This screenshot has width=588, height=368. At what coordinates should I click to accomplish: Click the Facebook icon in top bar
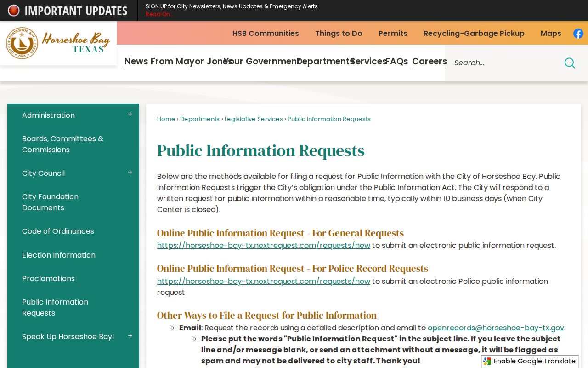pos(578,34)
